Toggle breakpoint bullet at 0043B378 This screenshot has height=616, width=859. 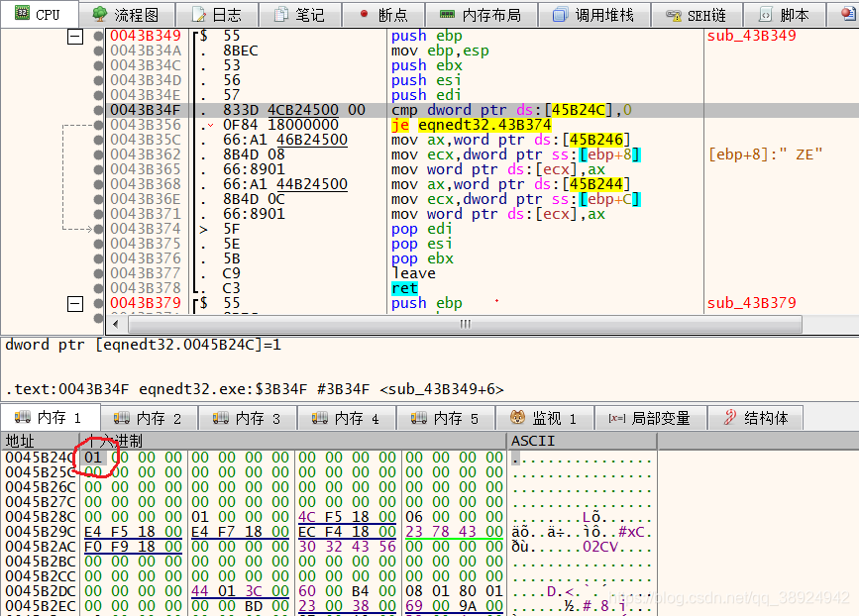[x=99, y=288]
